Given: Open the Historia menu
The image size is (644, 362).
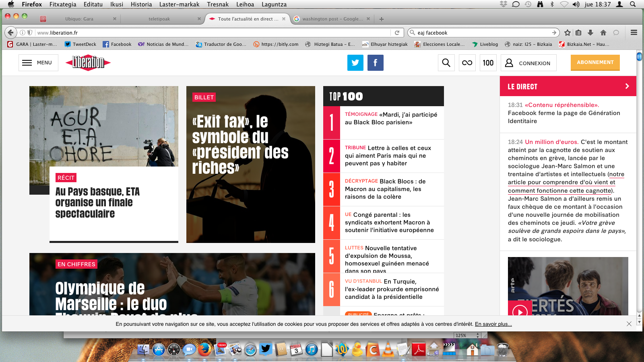Looking at the screenshot, I should (x=141, y=4).
